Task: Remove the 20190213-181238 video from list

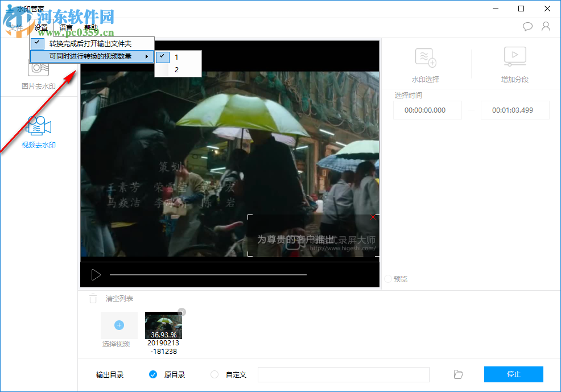Action: click(x=181, y=312)
